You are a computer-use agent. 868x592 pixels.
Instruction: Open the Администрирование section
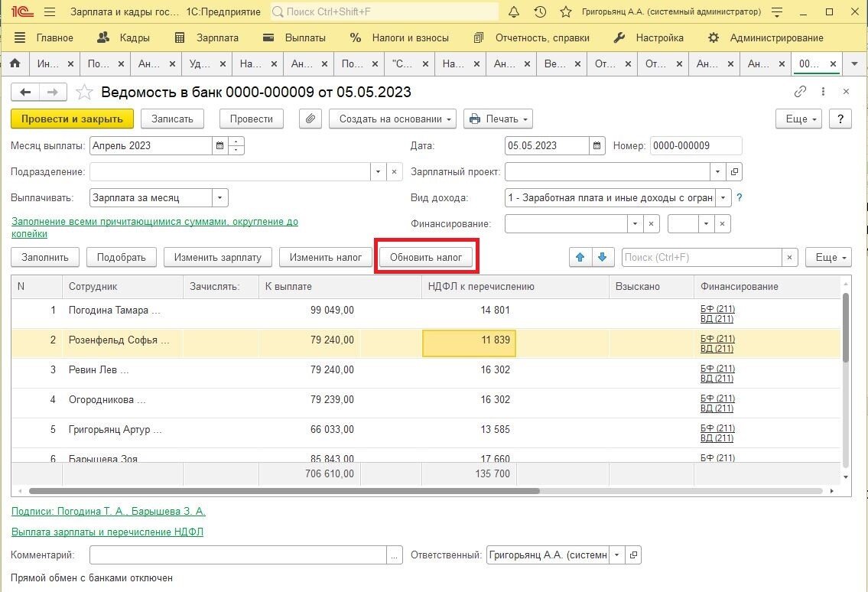(776, 37)
